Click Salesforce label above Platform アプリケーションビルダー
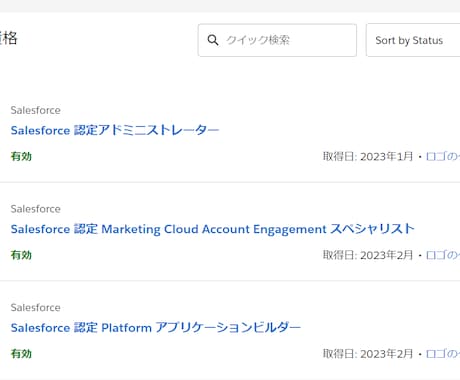460x380 pixels. pyautogui.click(x=36, y=308)
